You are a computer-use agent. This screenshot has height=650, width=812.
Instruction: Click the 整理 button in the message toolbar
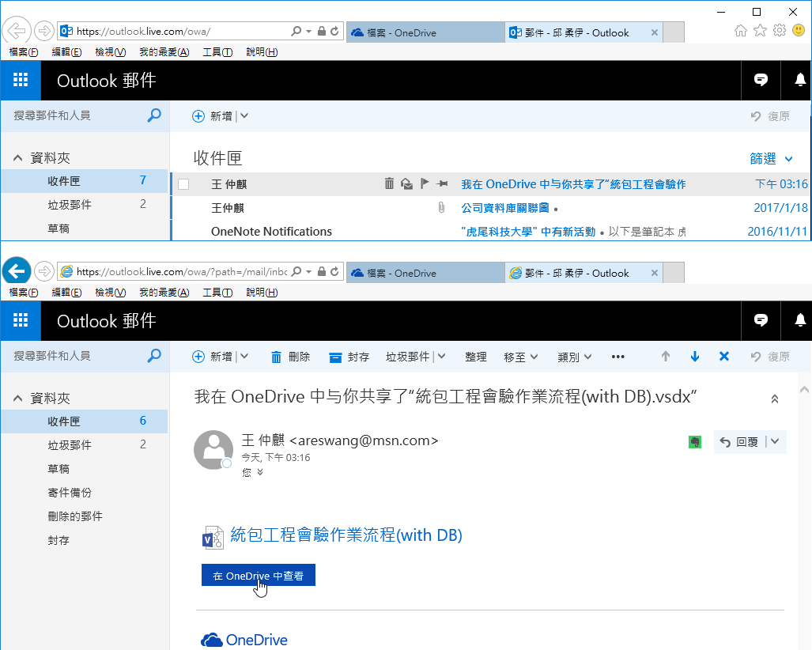coord(476,357)
